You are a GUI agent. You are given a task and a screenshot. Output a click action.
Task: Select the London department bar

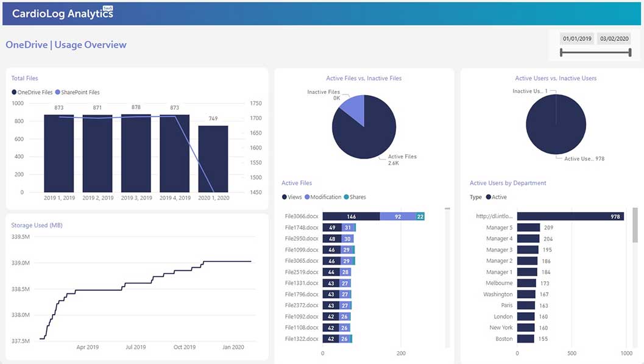pos(526,317)
